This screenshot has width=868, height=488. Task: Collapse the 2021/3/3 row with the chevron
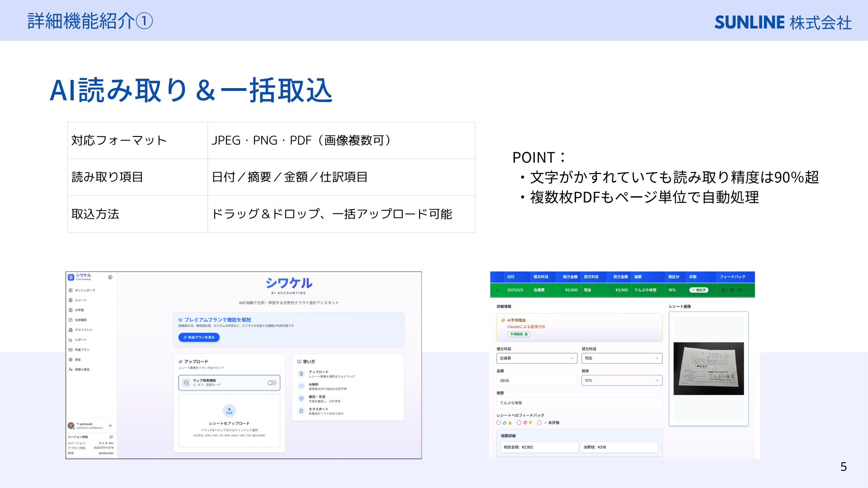497,290
